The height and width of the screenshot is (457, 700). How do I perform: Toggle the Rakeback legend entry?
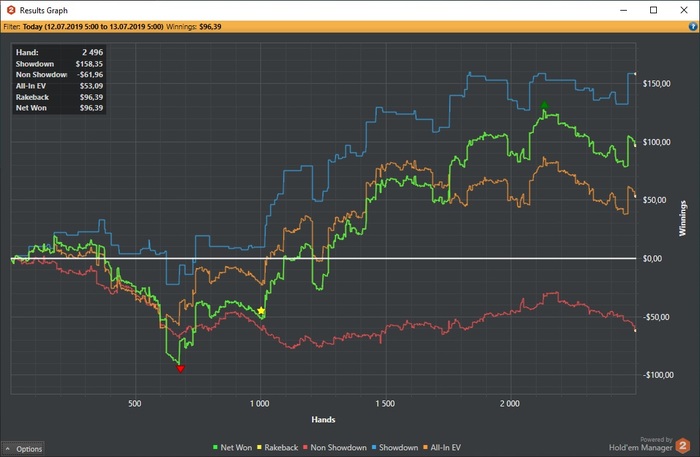coord(277,447)
